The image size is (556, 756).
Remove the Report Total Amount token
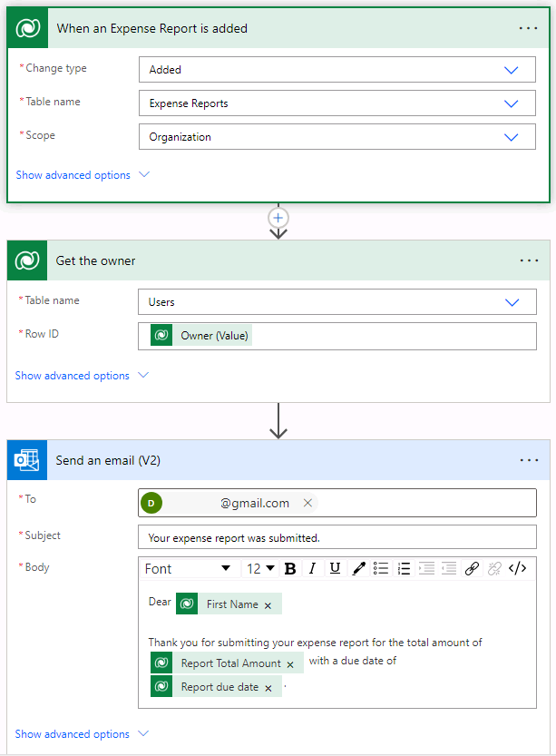coord(290,664)
